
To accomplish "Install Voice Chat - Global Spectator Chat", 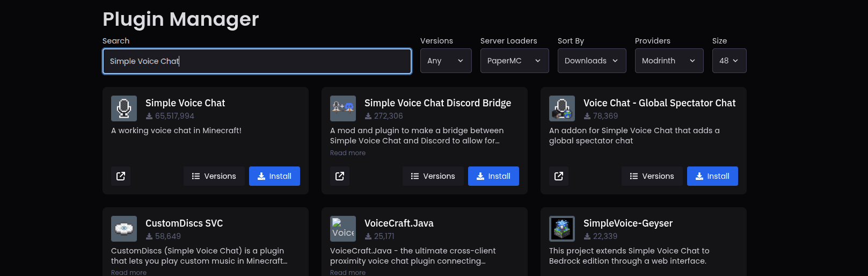I will coord(712,176).
